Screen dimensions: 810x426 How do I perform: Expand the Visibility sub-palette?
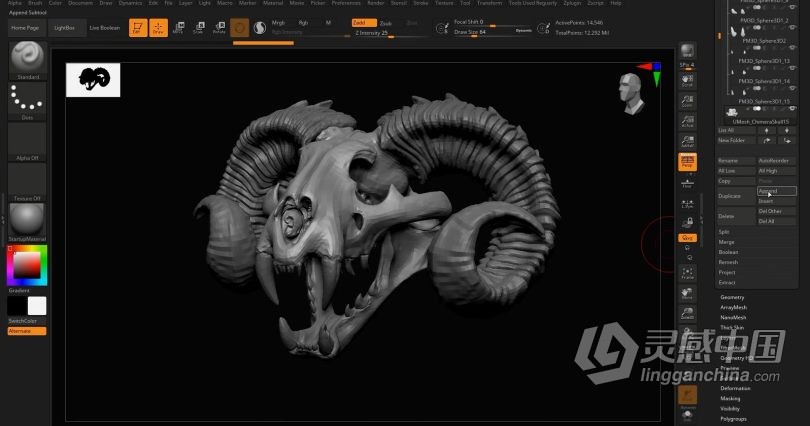click(x=730, y=408)
